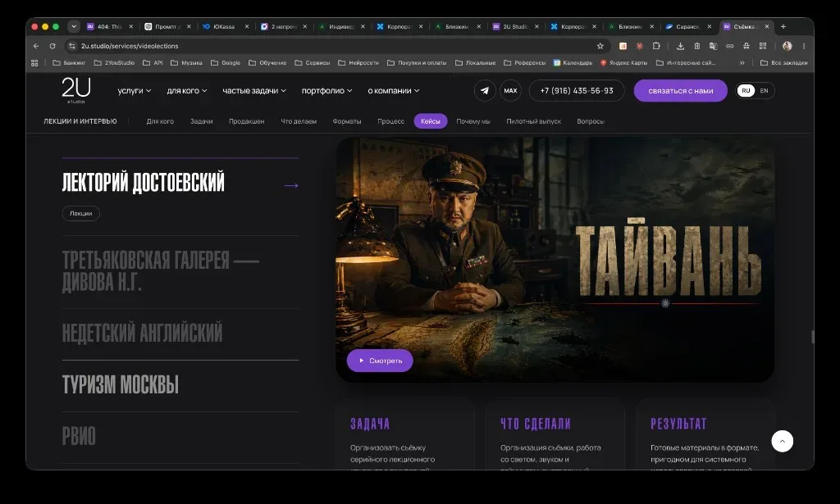Open the Календарь bookmark
This screenshot has width=840, height=504.
click(573, 62)
